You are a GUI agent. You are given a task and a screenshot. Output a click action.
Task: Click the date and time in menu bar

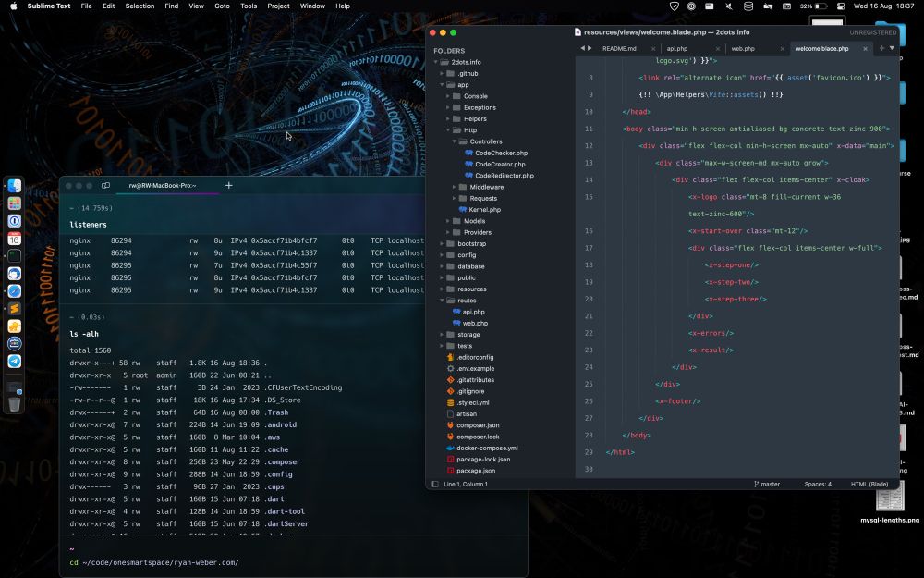pos(884,6)
